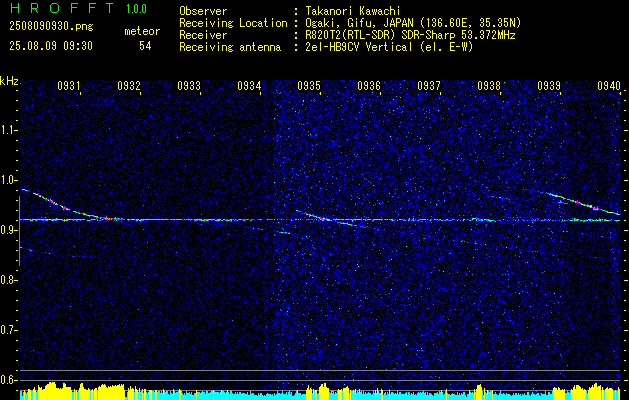Click the red meteor echo peak near 0935
Screen dimensions: 629x400
(x=322, y=218)
